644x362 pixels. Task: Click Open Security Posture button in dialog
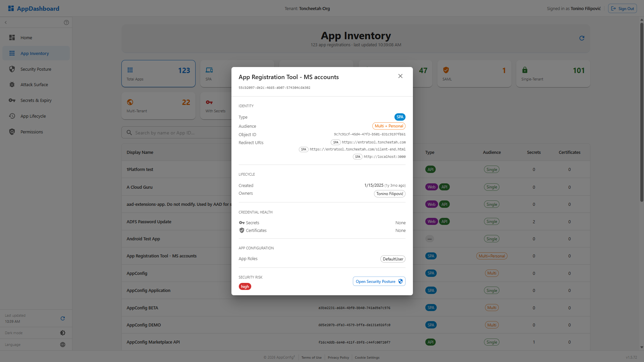[x=379, y=282]
